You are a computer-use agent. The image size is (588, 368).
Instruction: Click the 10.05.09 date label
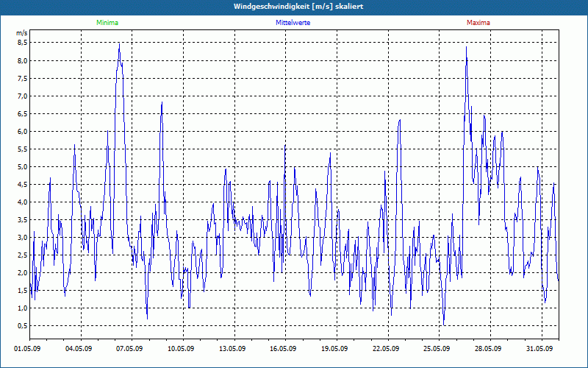[x=181, y=349]
